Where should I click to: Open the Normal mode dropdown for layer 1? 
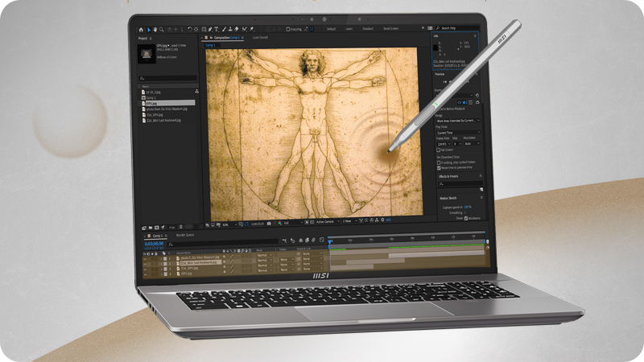pos(265,255)
